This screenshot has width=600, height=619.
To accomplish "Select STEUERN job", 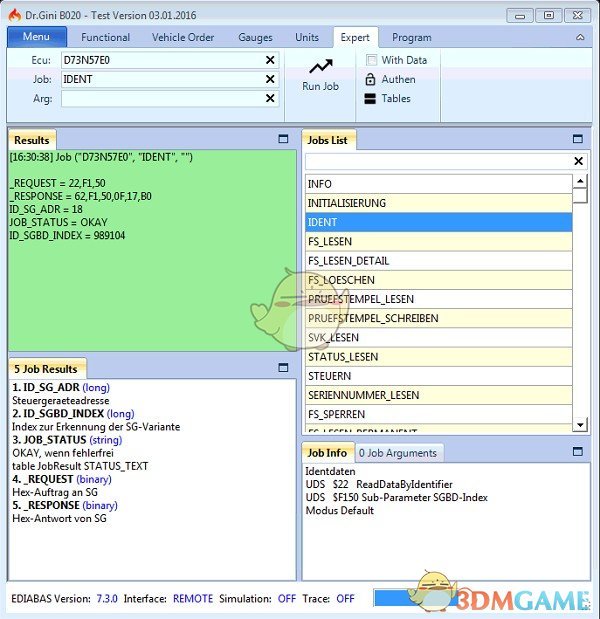I will [x=439, y=376].
